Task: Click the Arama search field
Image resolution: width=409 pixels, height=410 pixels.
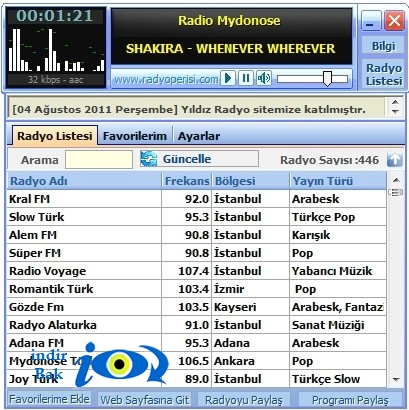Action: point(99,160)
